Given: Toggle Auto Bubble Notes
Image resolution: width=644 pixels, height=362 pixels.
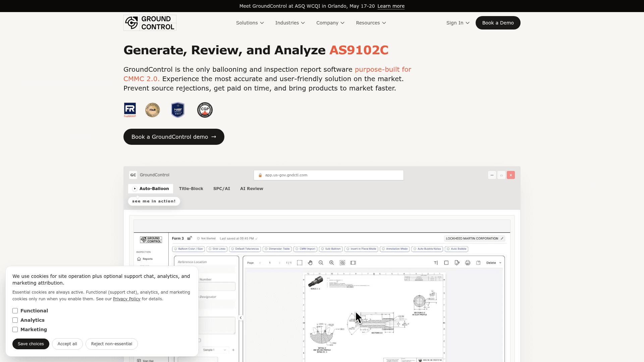Looking at the screenshot, I should pyautogui.click(x=427, y=249).
